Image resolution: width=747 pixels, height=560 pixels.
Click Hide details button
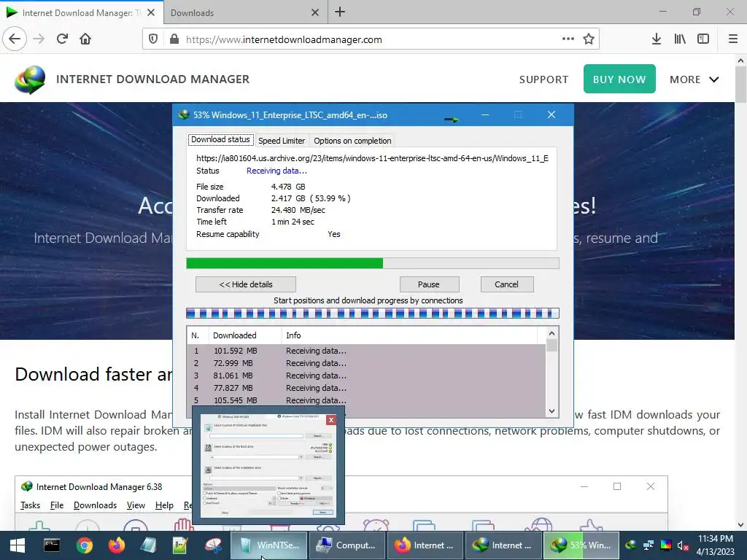click(246, 284)
